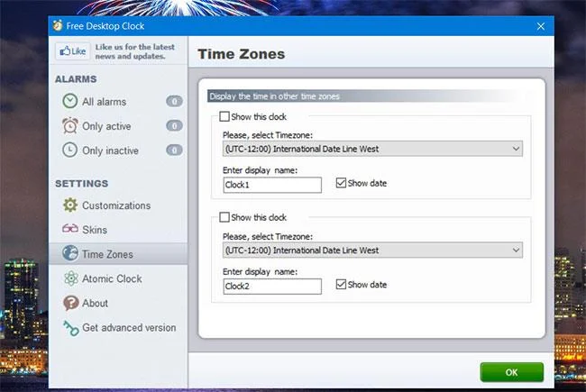Click the Clock2 display name field
Viewport: 586px width, 392px height.
click(272, 287)
